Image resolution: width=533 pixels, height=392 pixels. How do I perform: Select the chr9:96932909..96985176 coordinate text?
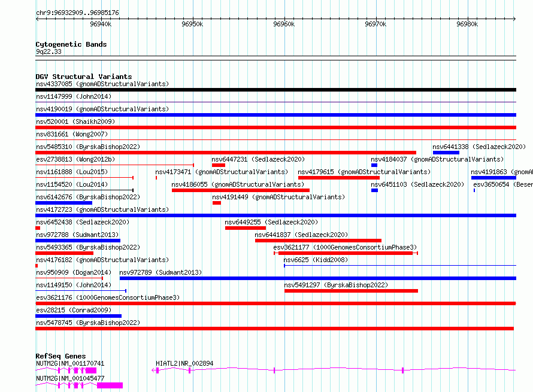[x=77, y=13]
